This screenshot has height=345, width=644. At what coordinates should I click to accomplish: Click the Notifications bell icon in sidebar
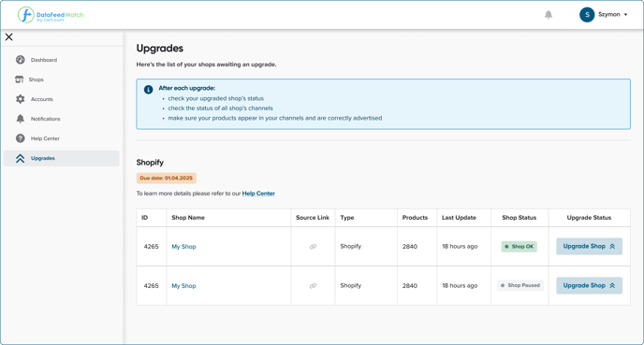(21, 119)
